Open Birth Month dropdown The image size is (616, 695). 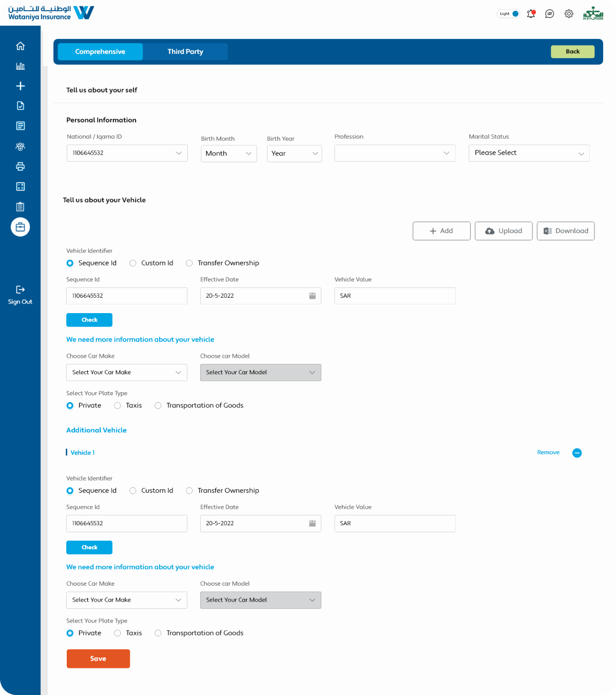click(228, 153)
